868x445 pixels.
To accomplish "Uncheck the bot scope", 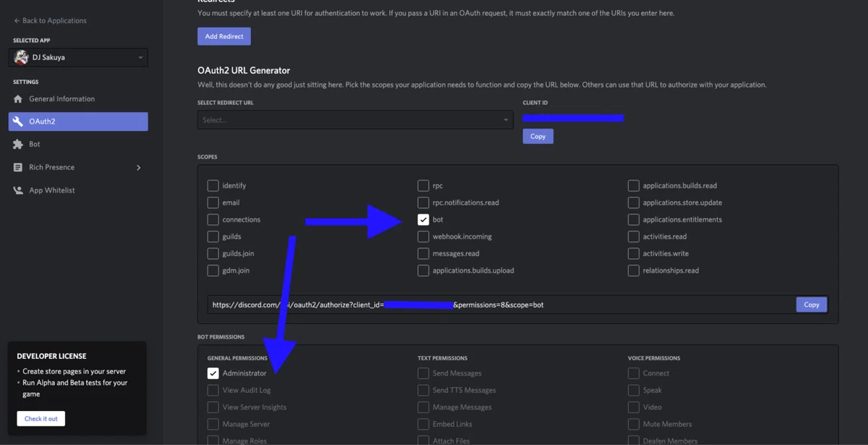I will click(x=423, y=220).
